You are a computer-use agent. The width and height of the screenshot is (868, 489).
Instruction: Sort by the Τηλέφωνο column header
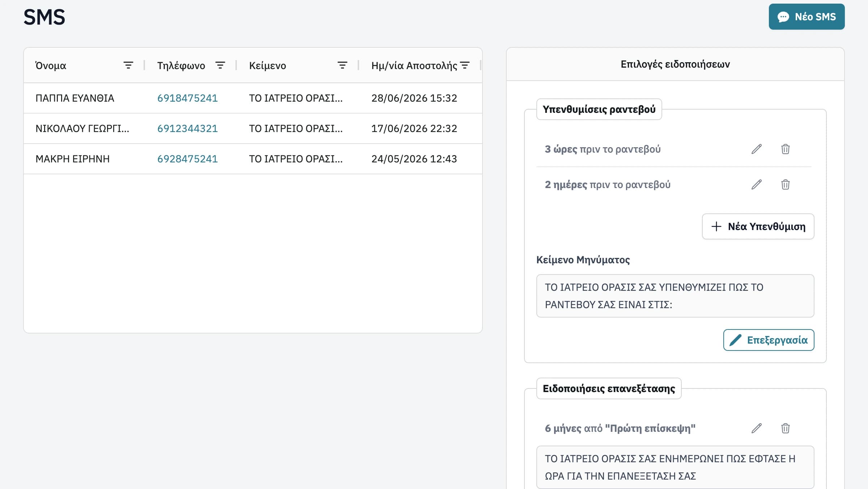[x=181, y=65]
